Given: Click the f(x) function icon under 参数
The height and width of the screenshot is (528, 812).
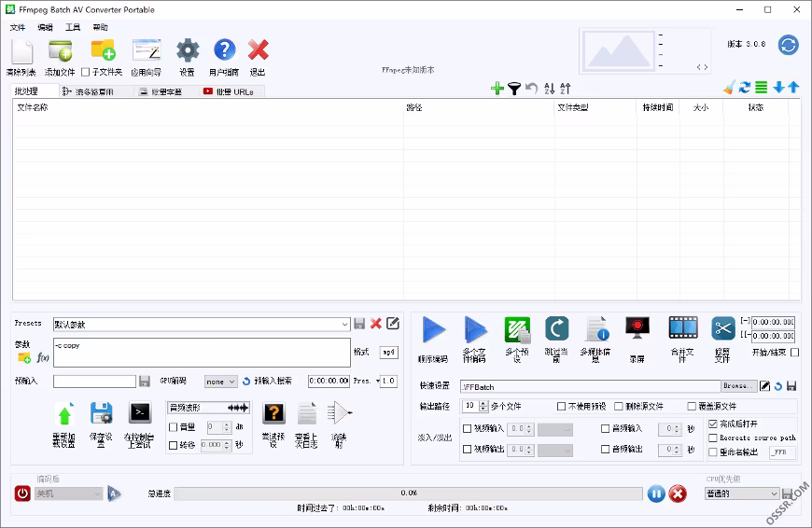Looking at the screenshot, I should (43, 357).
